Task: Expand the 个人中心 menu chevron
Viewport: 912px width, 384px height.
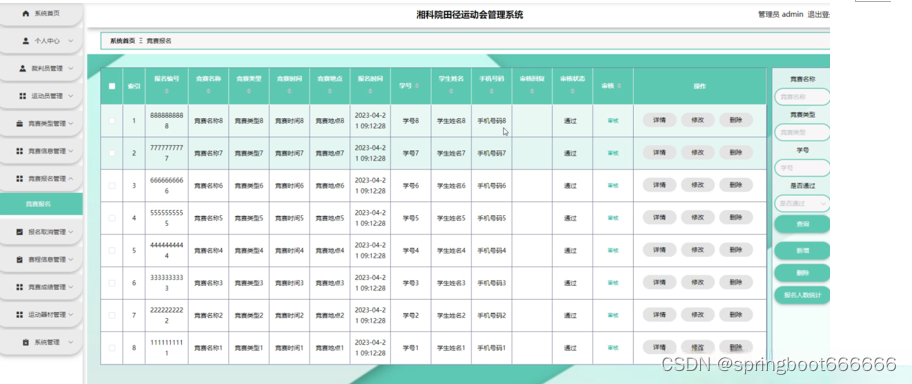Action: (x=70, y=41)
